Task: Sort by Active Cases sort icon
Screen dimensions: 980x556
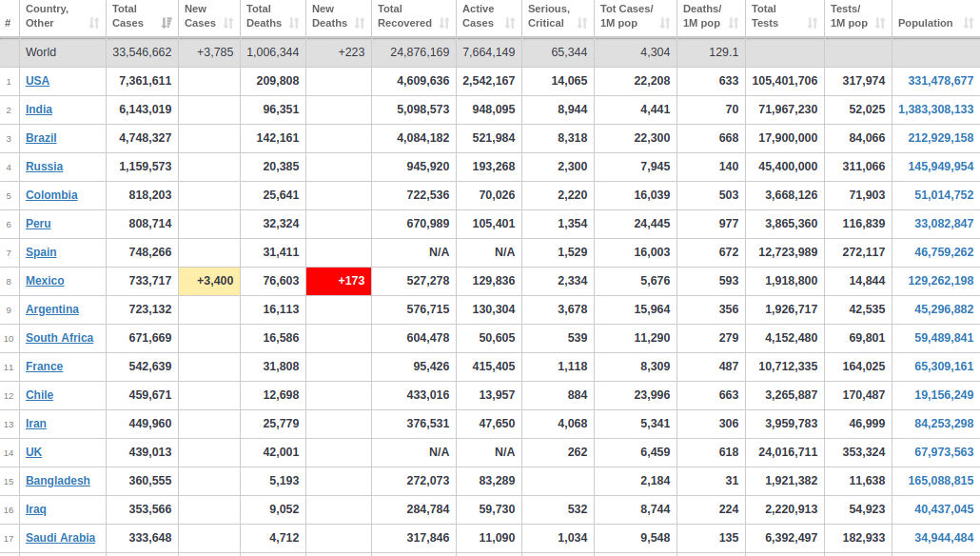Action: tap(510, 23)
